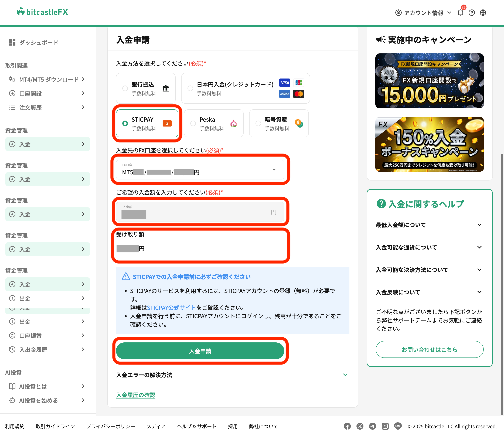This screenshot has width=504, height=436.
Task: Click the AI投資を始める robot icon
Action: [x=12, y=400]
